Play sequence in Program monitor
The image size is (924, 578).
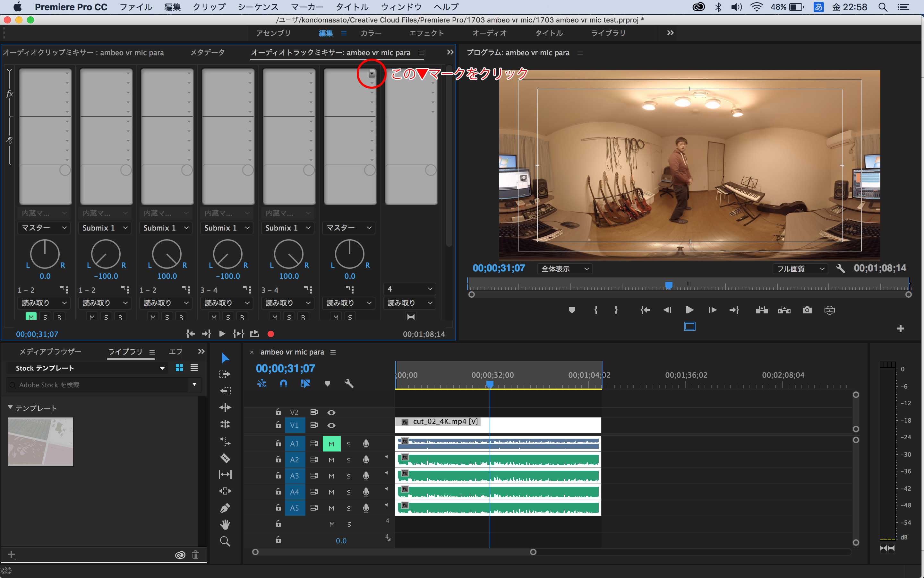pyautogui.click(x=689, y=310)
